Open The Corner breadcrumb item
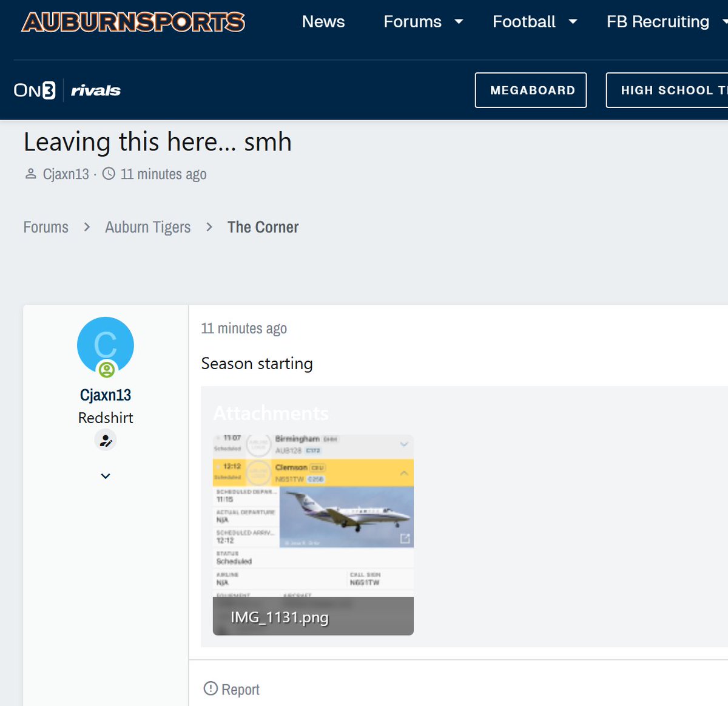The image size is (728, 706). (263, 227)
